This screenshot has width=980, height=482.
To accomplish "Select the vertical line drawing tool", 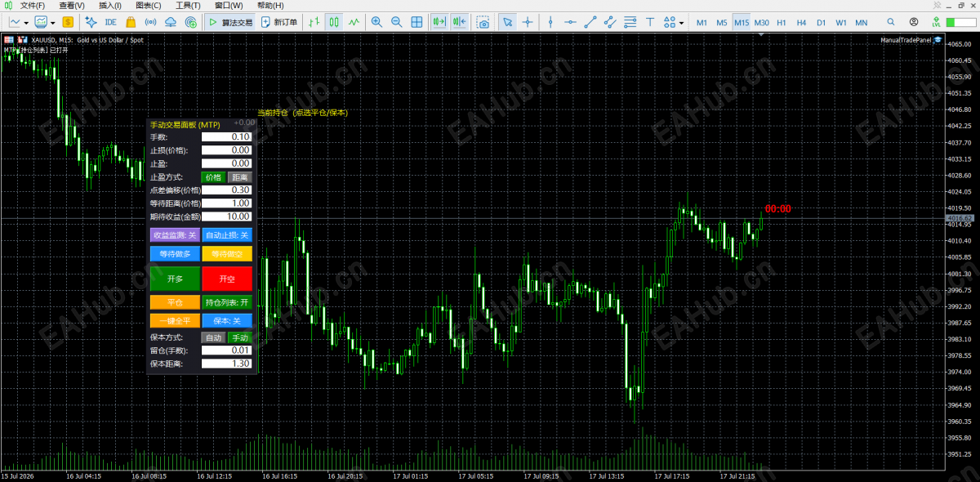I will coord(550,22).
